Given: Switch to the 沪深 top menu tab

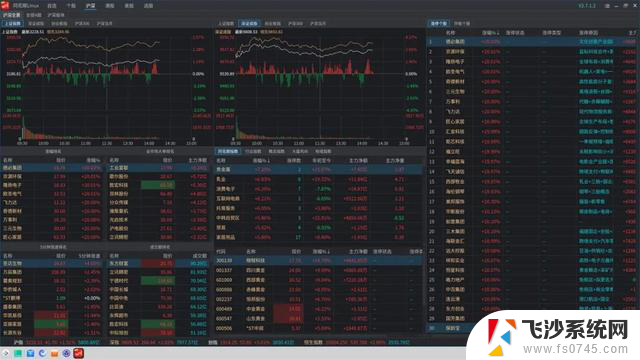Looking at the screenshot, I should (x=90, y=6).
